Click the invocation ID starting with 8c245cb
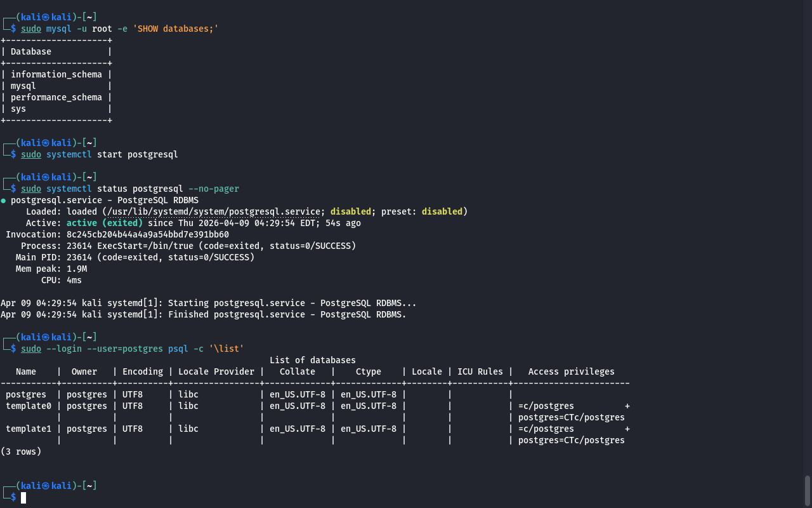812x508 pixels. tap(147, 234)
